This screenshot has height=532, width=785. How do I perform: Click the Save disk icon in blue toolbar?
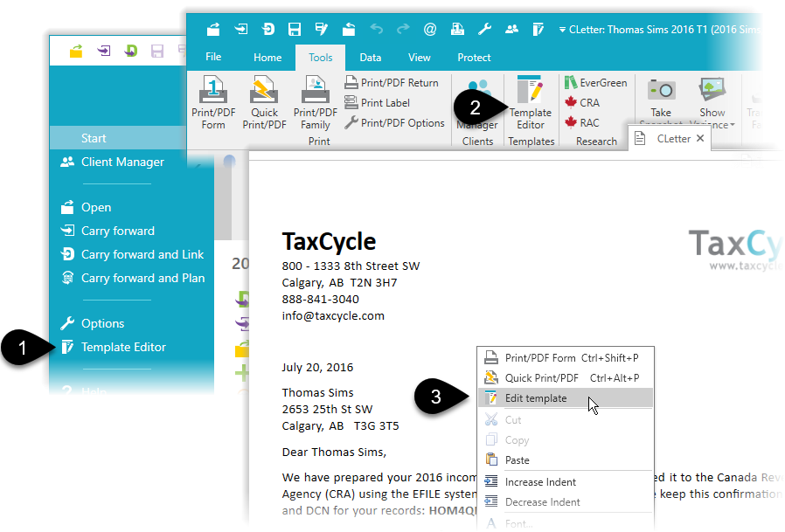click(x=295, y=30)
